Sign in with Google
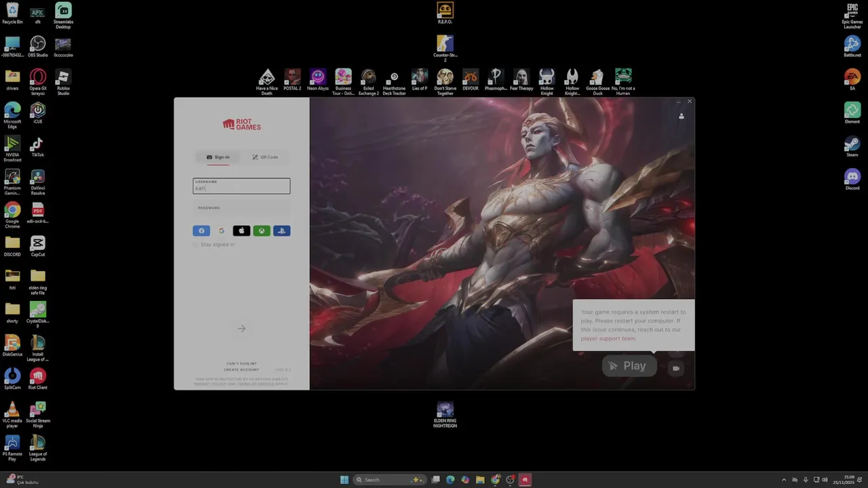The width and height of the screenshot is (868, 488). pyautogui.click(x=221, y=230)
